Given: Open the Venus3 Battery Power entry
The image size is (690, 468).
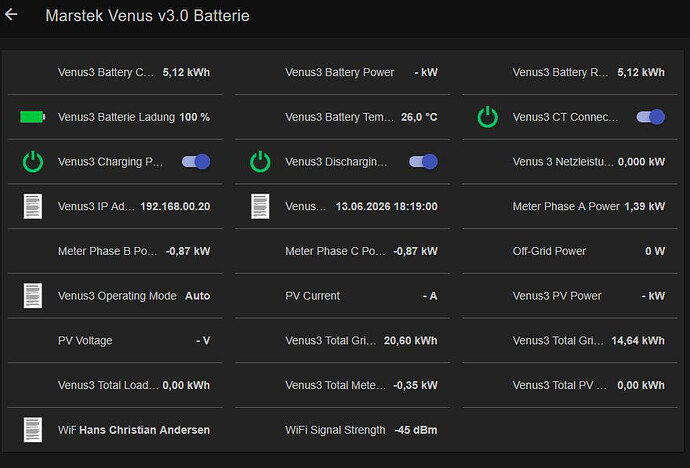Looking at the screenshot, I should pos(342,72).
